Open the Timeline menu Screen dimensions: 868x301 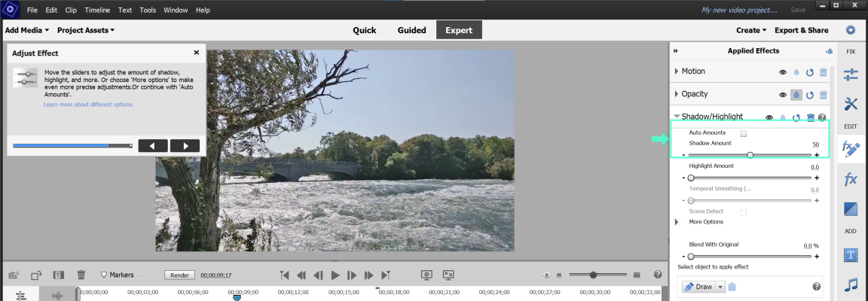96,10
